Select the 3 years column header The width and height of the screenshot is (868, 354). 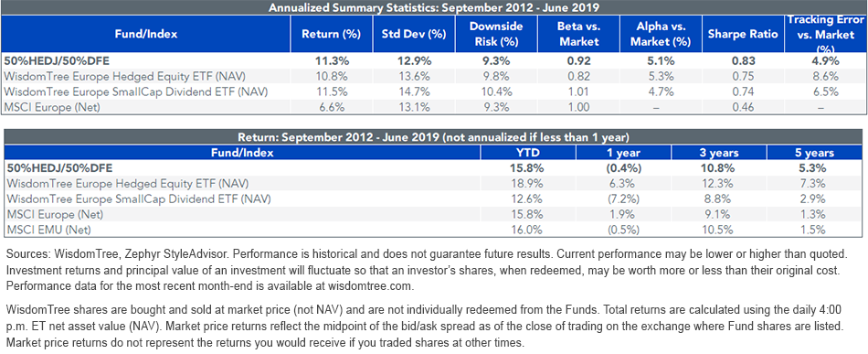tap(717, 153)
